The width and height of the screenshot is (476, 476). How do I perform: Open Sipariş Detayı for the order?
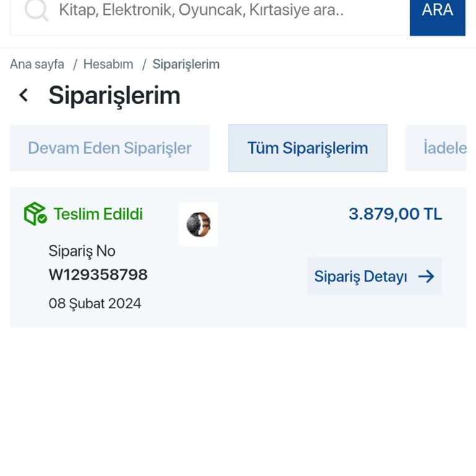tap(361, 276)
